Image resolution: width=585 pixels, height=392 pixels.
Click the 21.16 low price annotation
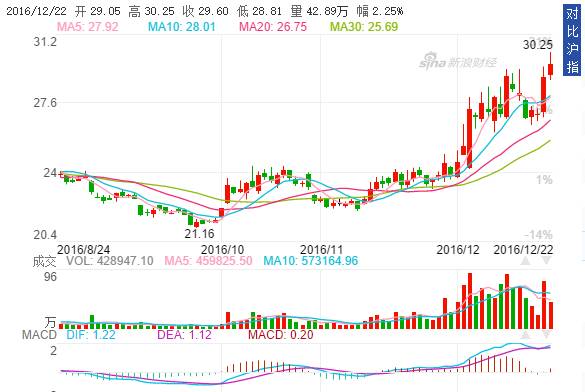pyautogui.click(x=200, y=234)
